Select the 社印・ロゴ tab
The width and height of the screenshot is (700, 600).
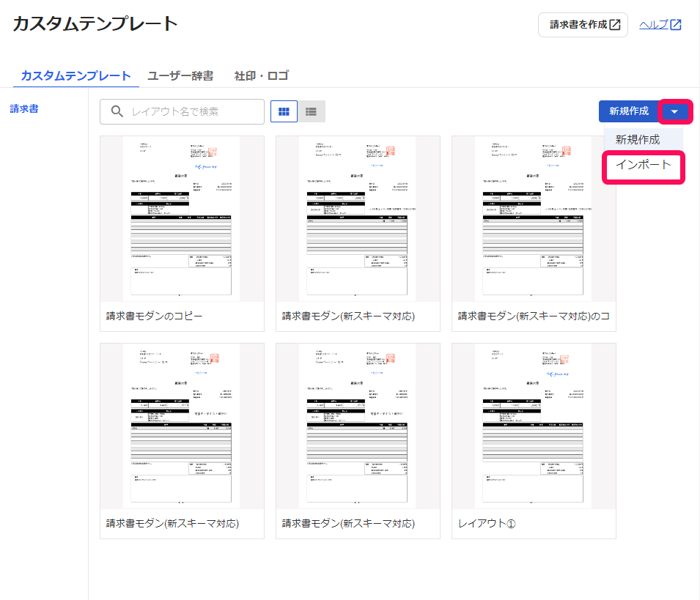pos(262,76)
